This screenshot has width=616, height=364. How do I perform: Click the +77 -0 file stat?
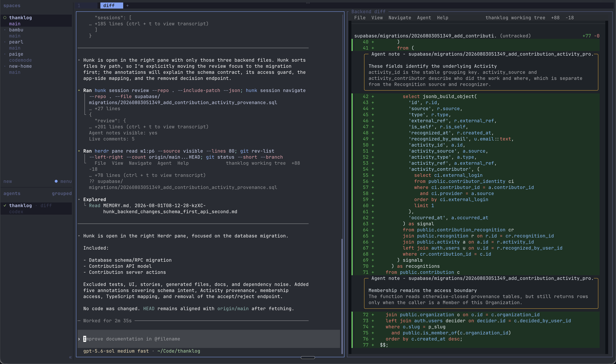pyautogui.click(x=591, y=36)
